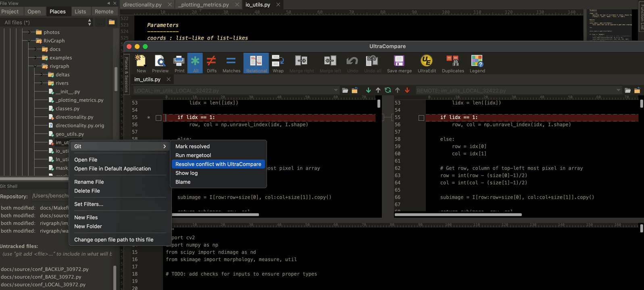Select Resolve conflict with UltraCompare

218,164
